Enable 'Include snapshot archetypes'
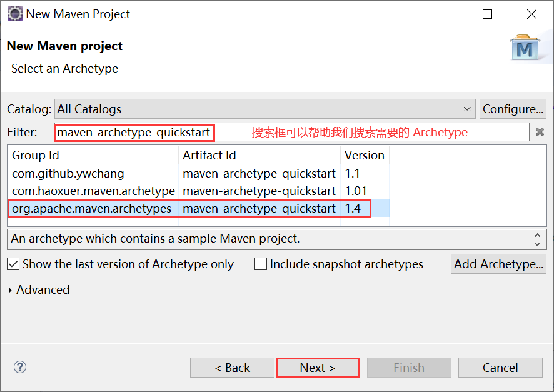Image resolution: width=554 pixels, height=392 pixels. point(260,264)
